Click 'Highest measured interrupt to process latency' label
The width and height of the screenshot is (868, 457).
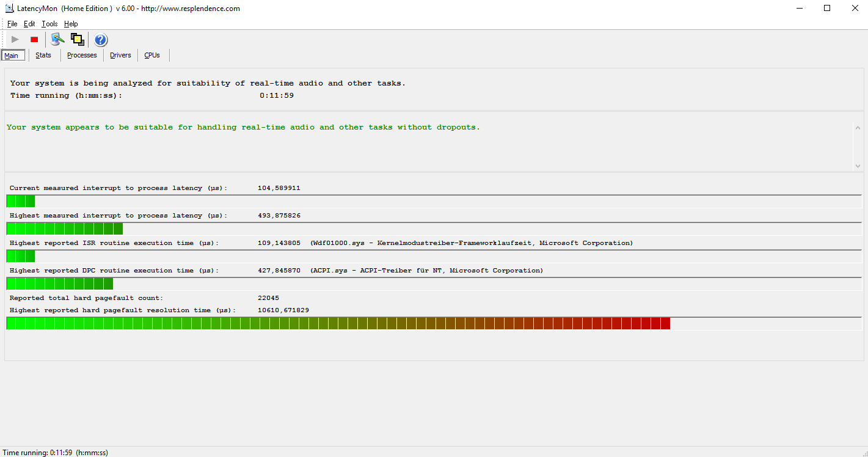(x=119, y=216)
